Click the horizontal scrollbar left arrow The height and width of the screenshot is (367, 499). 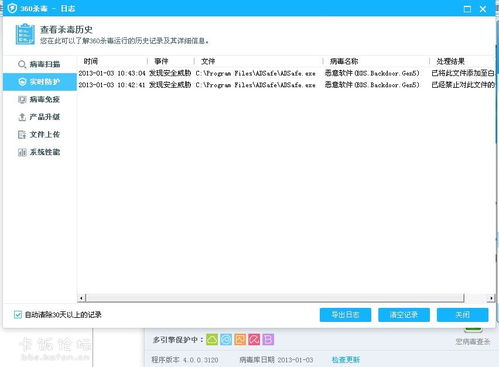(82, 298)
